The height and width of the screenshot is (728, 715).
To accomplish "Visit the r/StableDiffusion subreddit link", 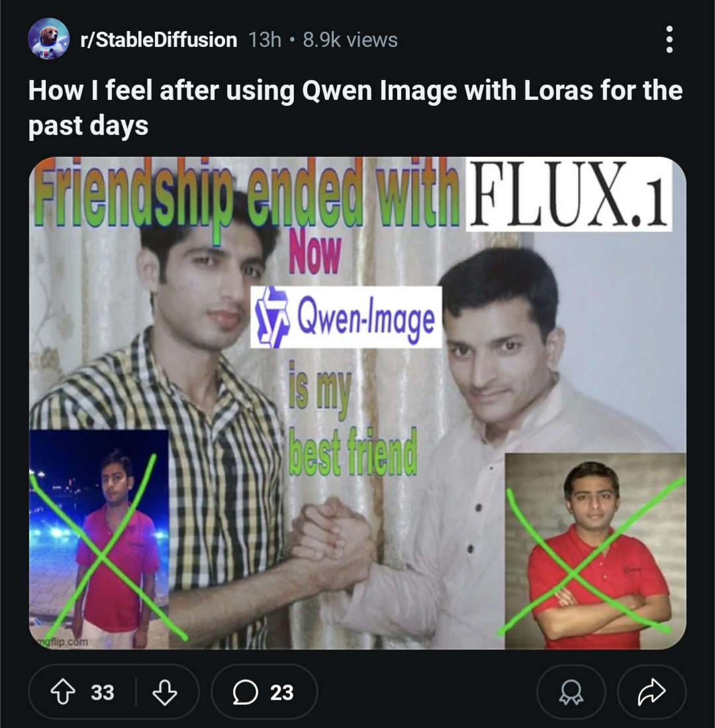I will pos(159,40).
